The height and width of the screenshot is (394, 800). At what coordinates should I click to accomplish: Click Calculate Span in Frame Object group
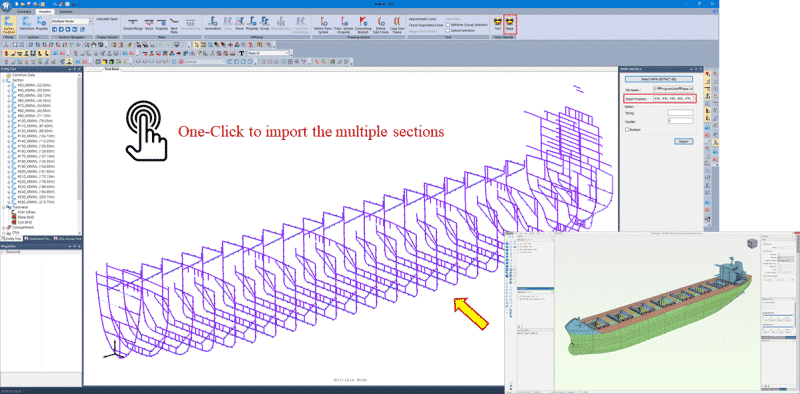(107, 18)
